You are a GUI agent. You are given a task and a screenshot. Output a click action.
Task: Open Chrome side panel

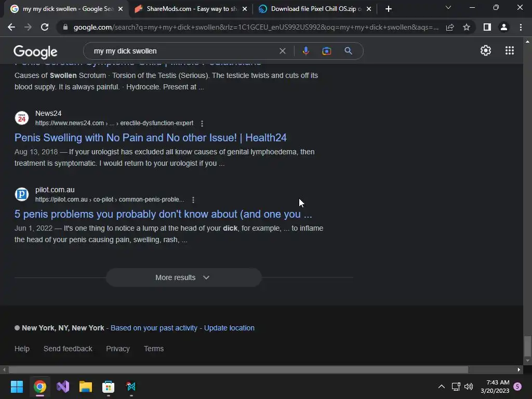pos(487,27)
